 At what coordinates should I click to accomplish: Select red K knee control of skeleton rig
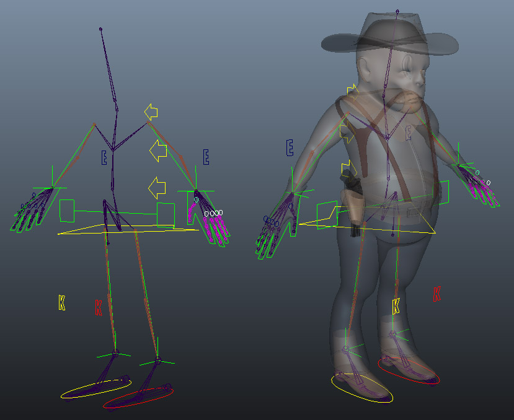tap(99, 307)
